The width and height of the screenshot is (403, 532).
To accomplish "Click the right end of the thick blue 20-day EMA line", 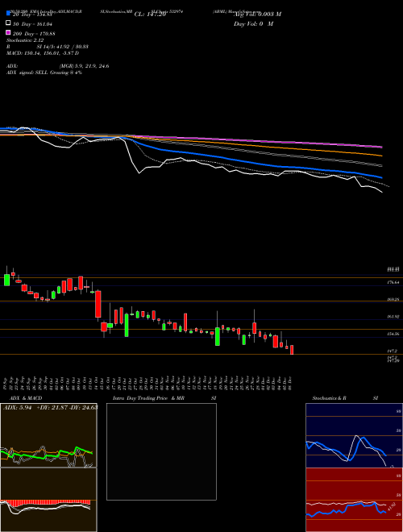I will (x=381, y=177).
